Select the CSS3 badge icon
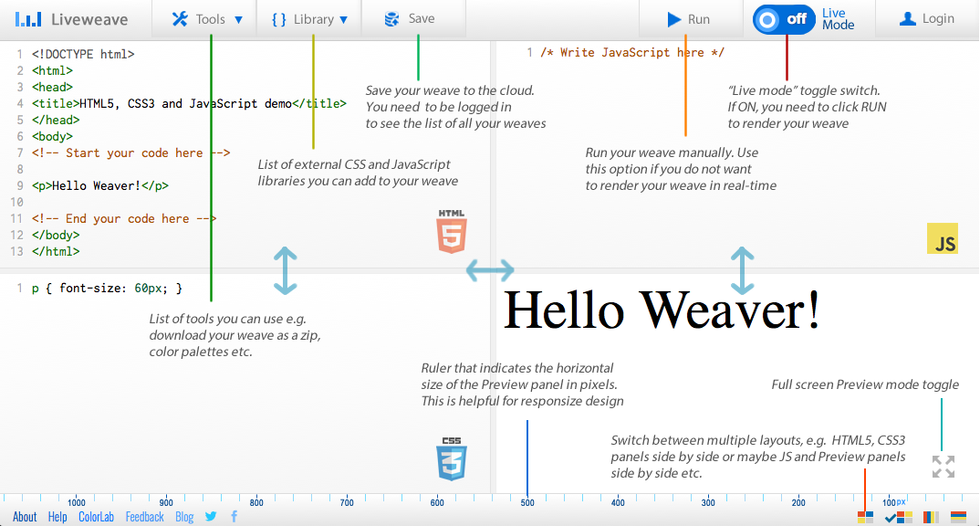This screenshot has width=980, height=526. click(453, 460)
